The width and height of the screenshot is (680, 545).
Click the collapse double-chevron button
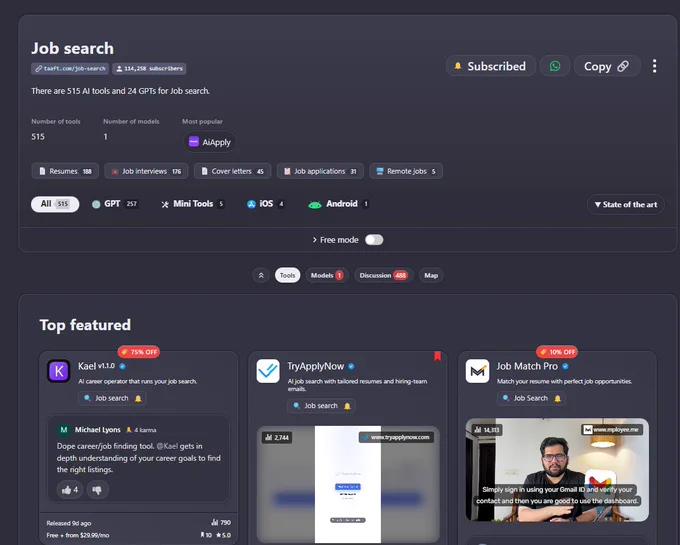click(261, 275)
